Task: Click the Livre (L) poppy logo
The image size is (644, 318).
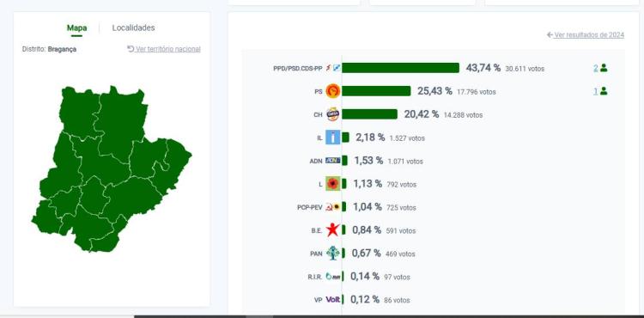Action: 332,184
